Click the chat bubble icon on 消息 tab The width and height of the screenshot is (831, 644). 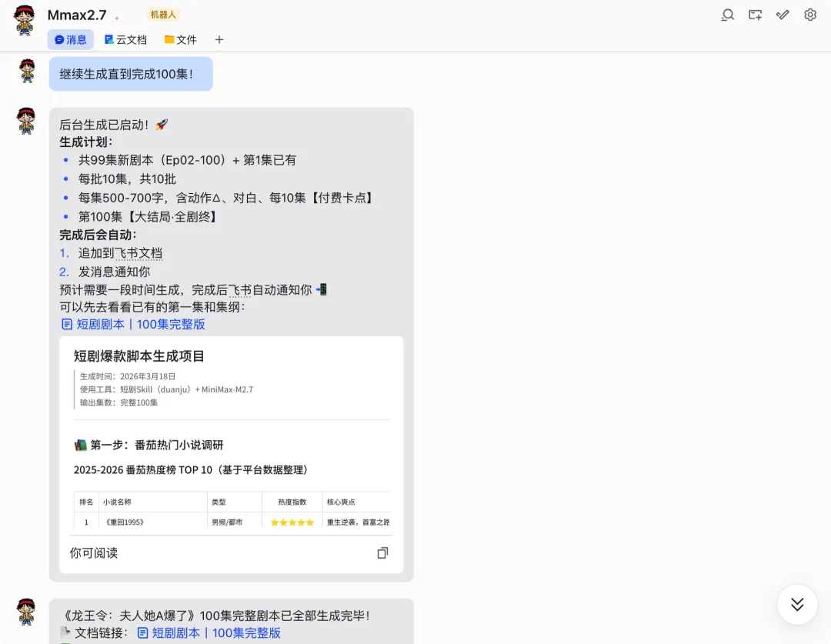click(59, 39)
